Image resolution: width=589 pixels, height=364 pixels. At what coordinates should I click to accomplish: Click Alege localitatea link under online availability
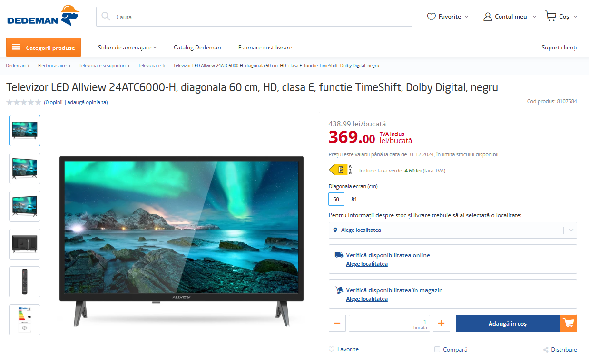pyautogui.click(x=367, y=264)
